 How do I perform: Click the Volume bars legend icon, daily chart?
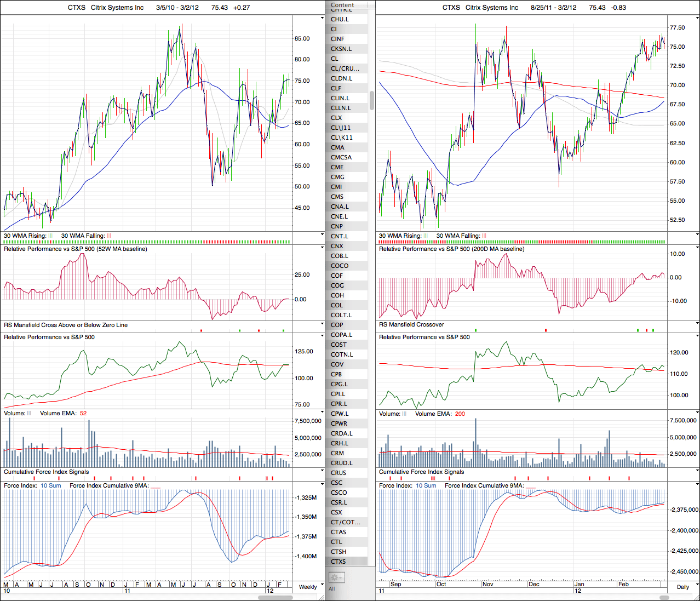coord(404,414)
